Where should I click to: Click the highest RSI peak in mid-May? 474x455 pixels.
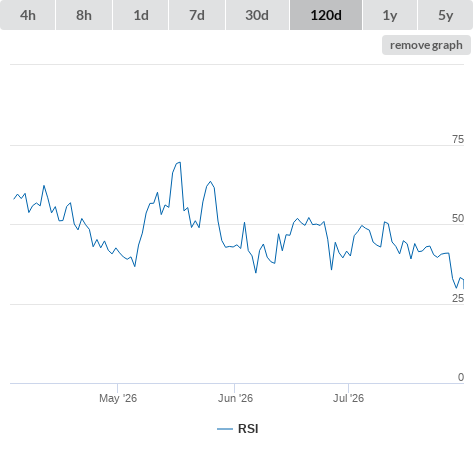(x=180, y=162)
